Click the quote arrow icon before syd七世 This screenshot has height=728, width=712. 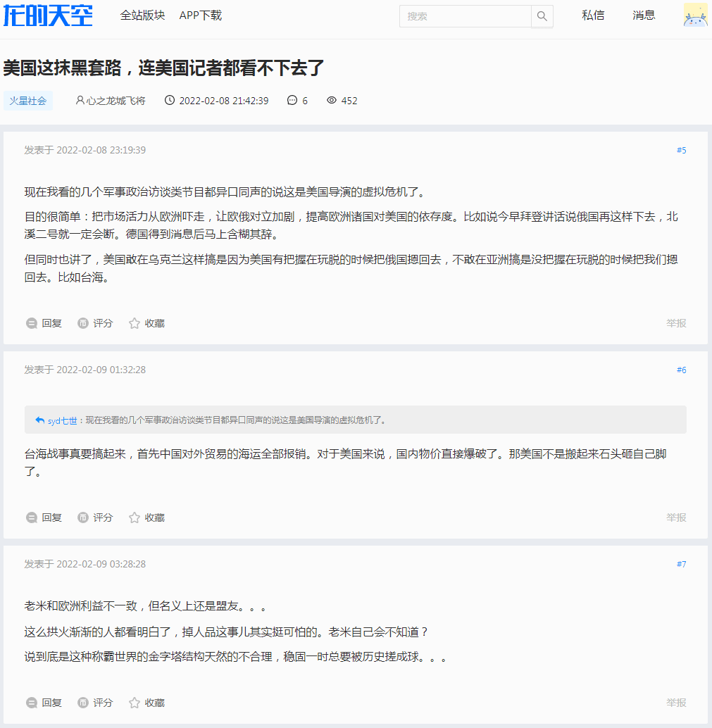[40, 420]
